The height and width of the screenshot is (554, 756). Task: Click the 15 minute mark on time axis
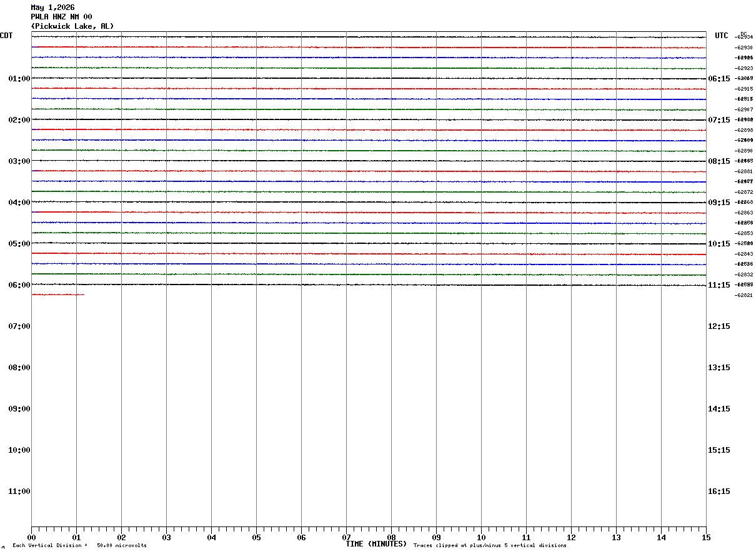[x=706, y=538]
